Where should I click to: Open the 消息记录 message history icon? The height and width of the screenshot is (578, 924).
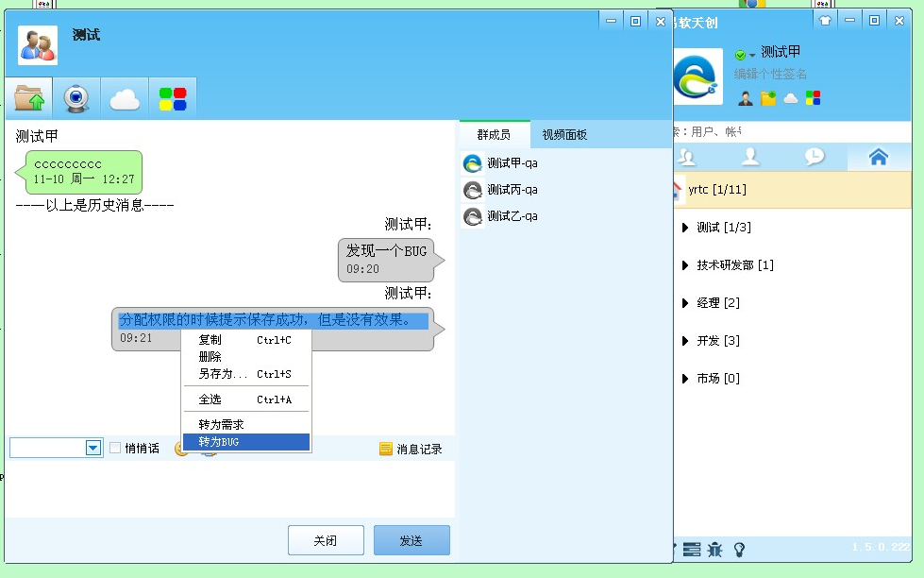pyautogui.click(x=386, y=449)
